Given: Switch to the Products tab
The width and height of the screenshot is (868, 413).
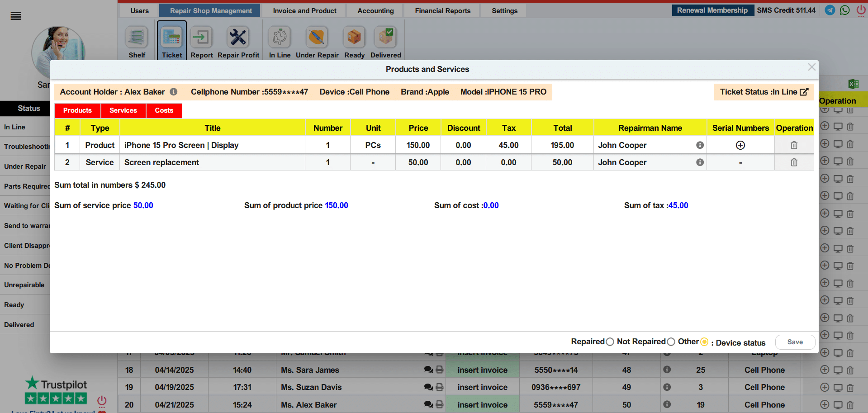Looking at the screenshot, I should (77, 110).
